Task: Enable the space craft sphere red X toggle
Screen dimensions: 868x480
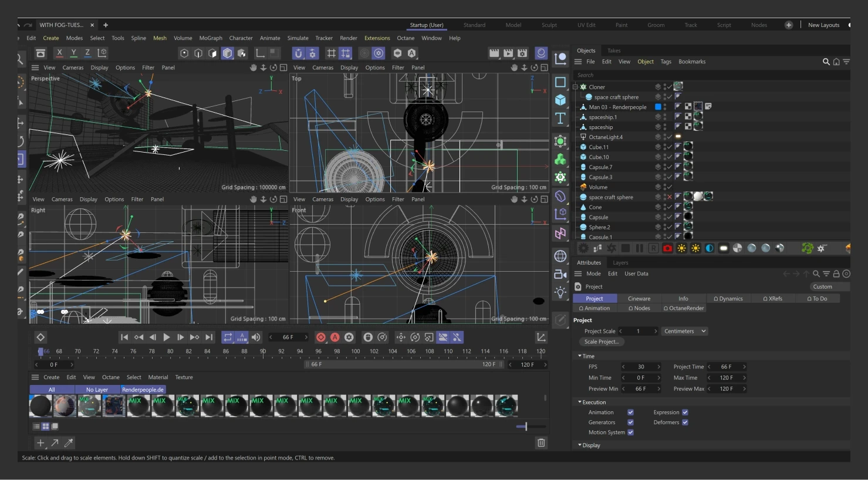Action: click(669, 197)
